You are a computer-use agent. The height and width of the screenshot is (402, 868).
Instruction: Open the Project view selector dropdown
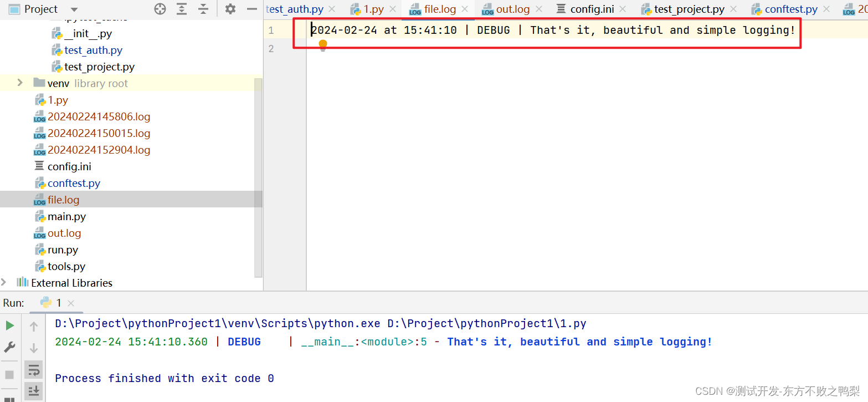pyautogui.click(x=74, y=9)
